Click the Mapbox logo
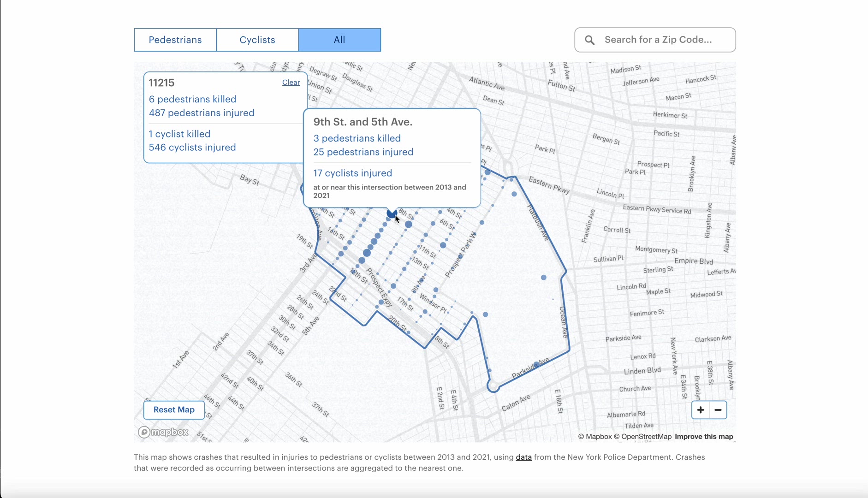The image size is (868, 498). point(164,432)
